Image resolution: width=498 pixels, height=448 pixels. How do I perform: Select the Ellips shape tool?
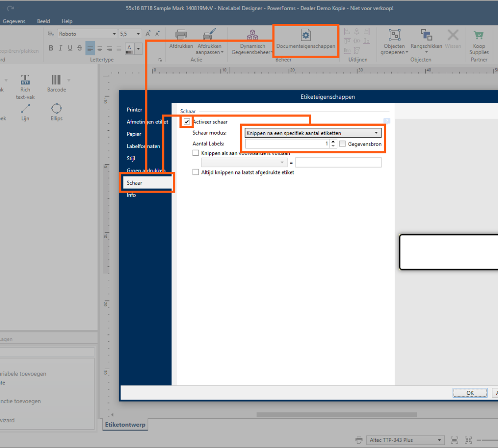point(56,108)
